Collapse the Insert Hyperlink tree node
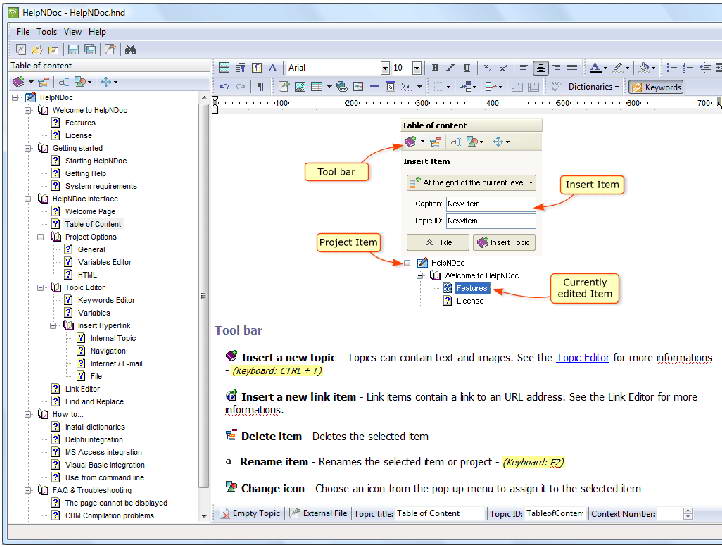 click(x=53, y=326)
